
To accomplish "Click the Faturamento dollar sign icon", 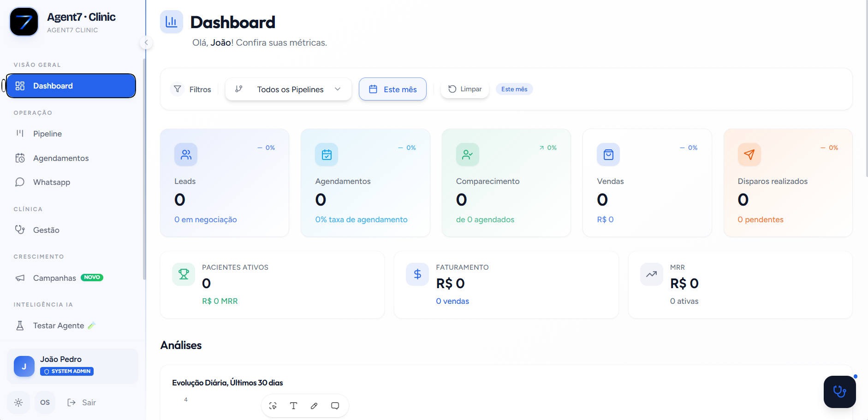I will 417,274.
